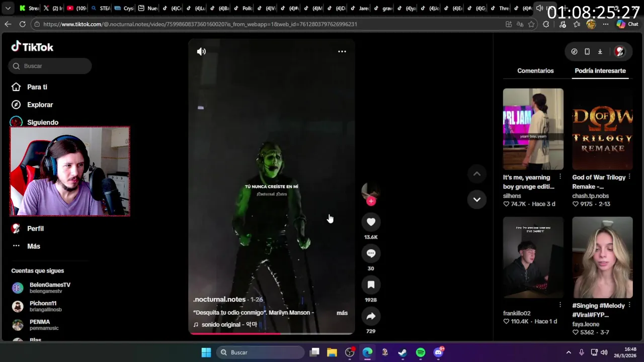This screenshot has width=644, height=362.
Task: Open the God of War Trilogy Remake thumbnail
Action: [602, 129]
